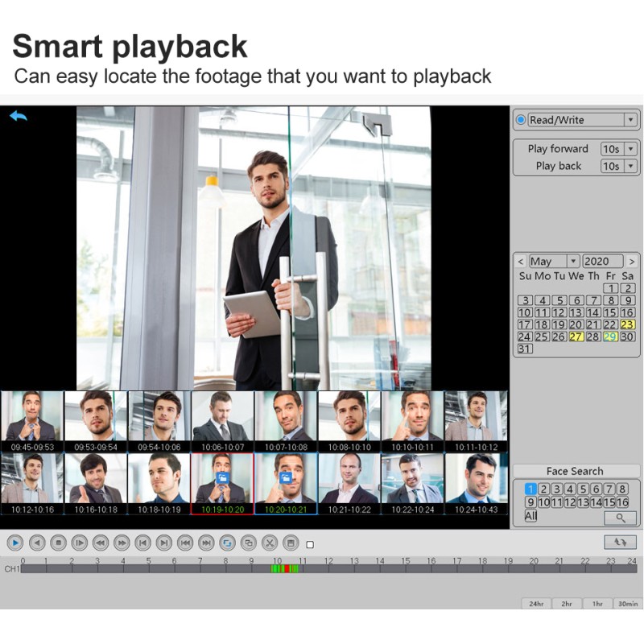Screen dimensions: 644x644
Task: Click the Face Search button
Action: 575,471
